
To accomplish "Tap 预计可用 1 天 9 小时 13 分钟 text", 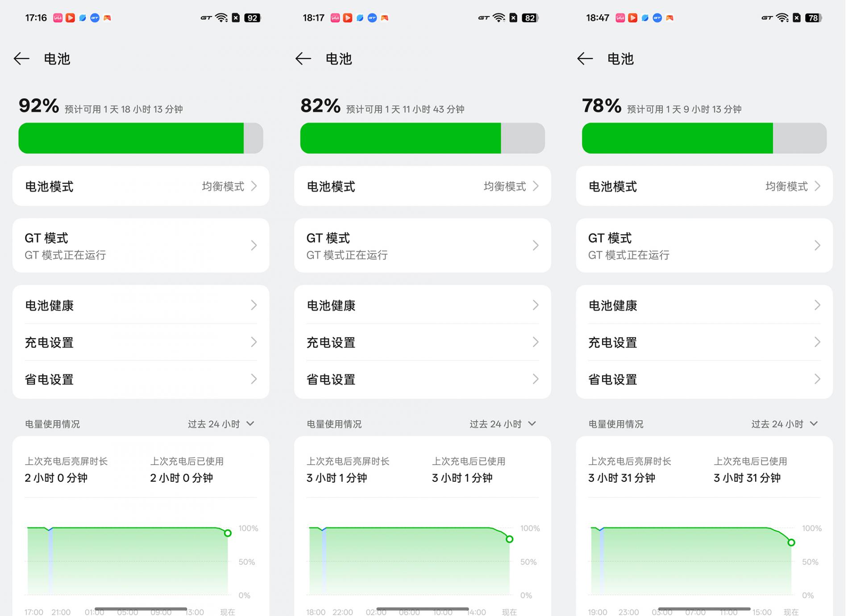I will point(684,109).
